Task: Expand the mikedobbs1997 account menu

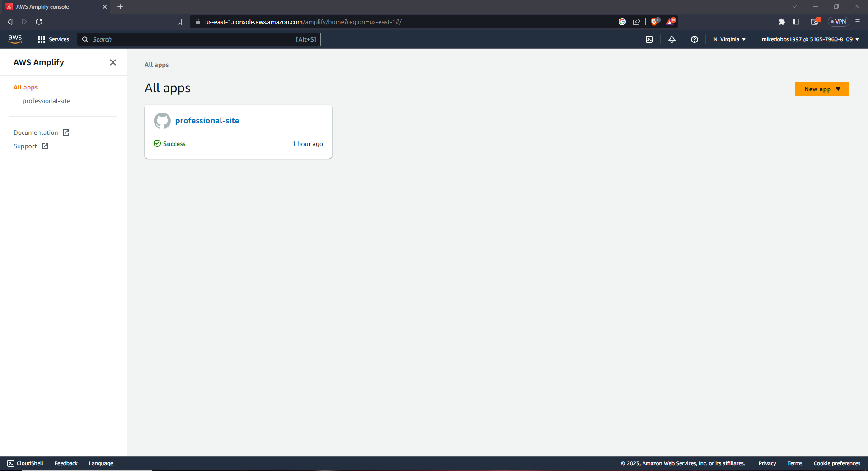Action: point(810,39)
